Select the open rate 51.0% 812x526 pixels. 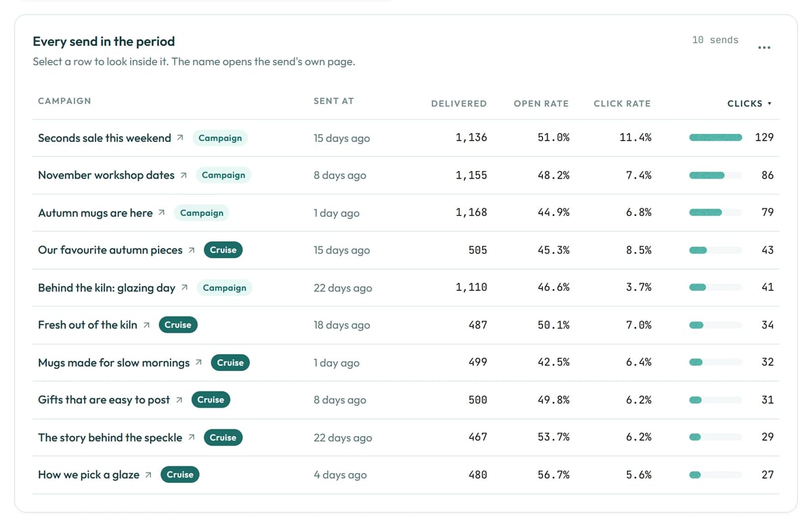pos(554,138)
